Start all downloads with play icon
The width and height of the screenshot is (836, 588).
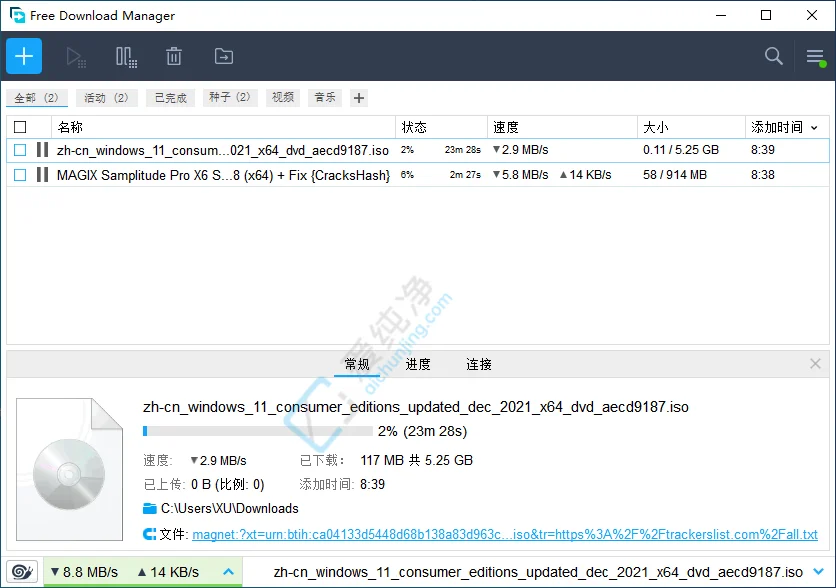76,57
